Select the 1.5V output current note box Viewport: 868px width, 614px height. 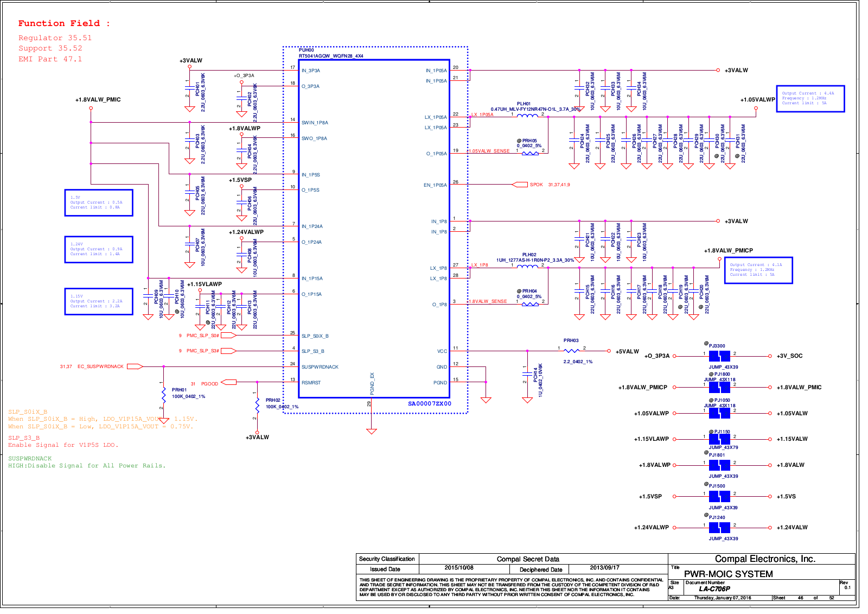99,203
